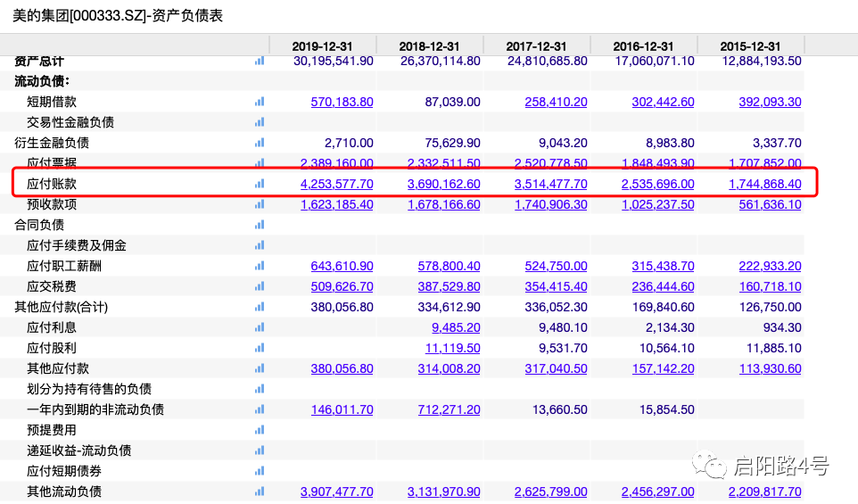Screen dimensions: 858x504
Task: Click 2018 应付利息 value 9,485.20
Action: point(456,327)
